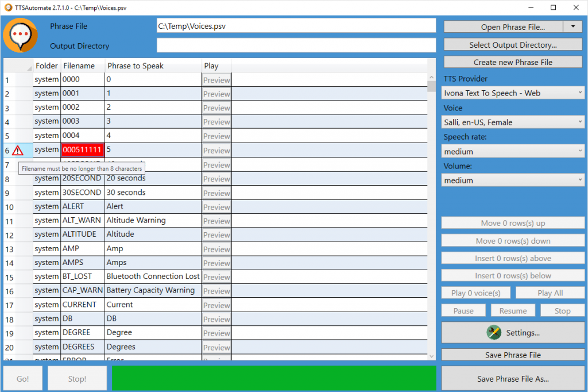Image resolution: width=588 pixels, height=392 pixels.
Task: Click the Output Directory text field
Action: [296, 45]
